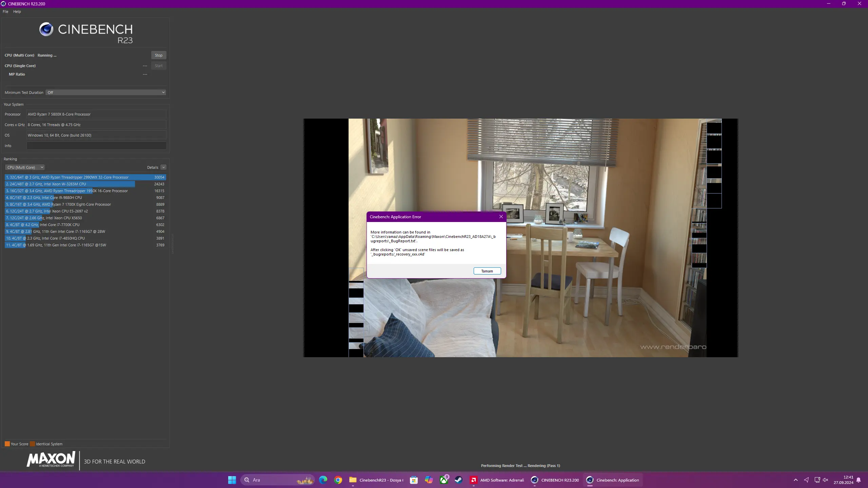868x488 pixels.
Task: Click the location tray icon
Action: 806,480
